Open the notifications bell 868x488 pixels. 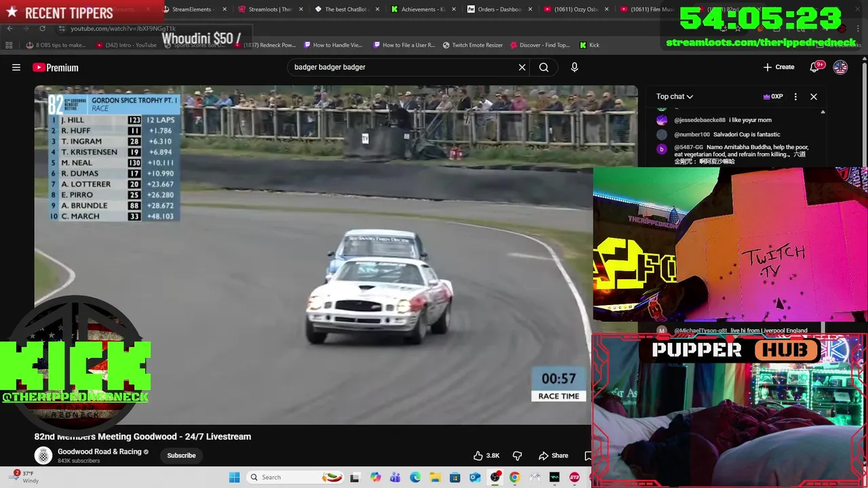(814, 67)
